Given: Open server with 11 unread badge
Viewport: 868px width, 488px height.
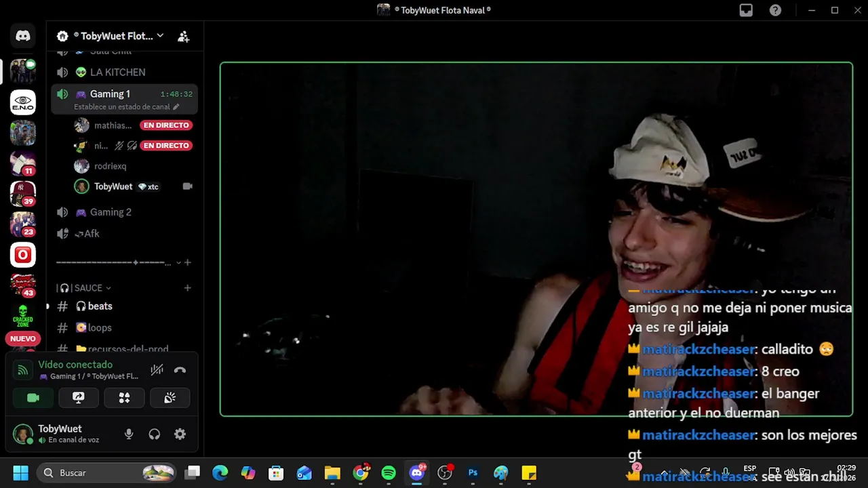Looking at the screenshot, I should [x=23, y=163].
